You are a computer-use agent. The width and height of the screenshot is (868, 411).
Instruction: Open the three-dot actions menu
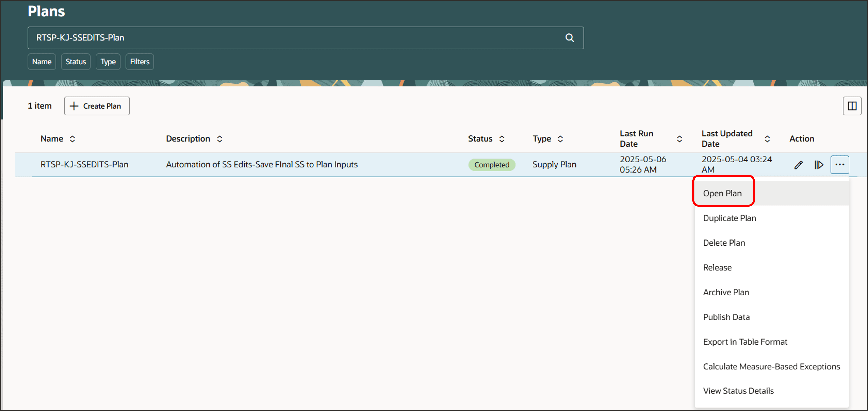(839, 165)
